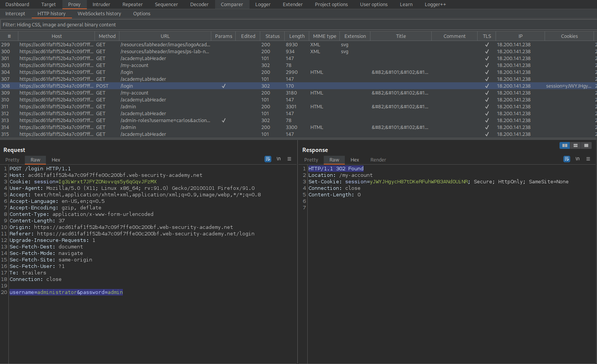Select history row 311 GET /admin
This screenshot has height=364, width=597.
(298, 107)
